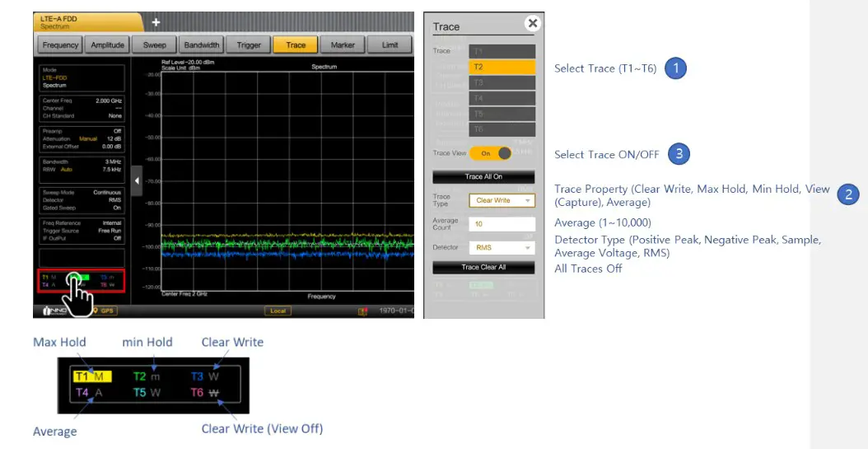This screenshot has width=868, height=449.
Task: Click the Trace All On button
Action: click(x=483, y=176)
